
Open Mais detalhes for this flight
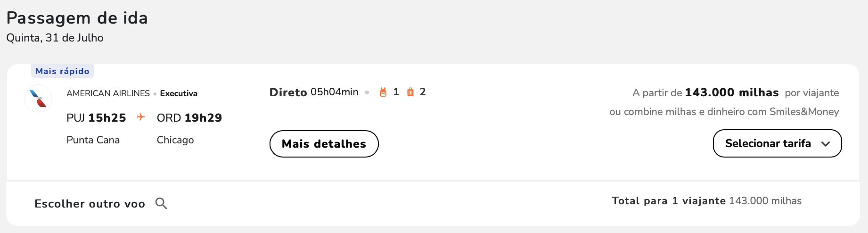[x=324, y=144]
